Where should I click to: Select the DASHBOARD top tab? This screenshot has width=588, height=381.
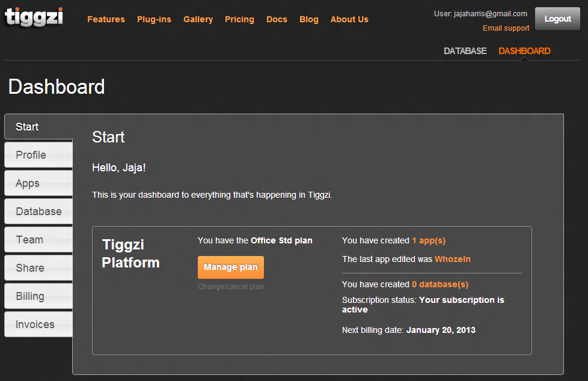coord(524,51)
